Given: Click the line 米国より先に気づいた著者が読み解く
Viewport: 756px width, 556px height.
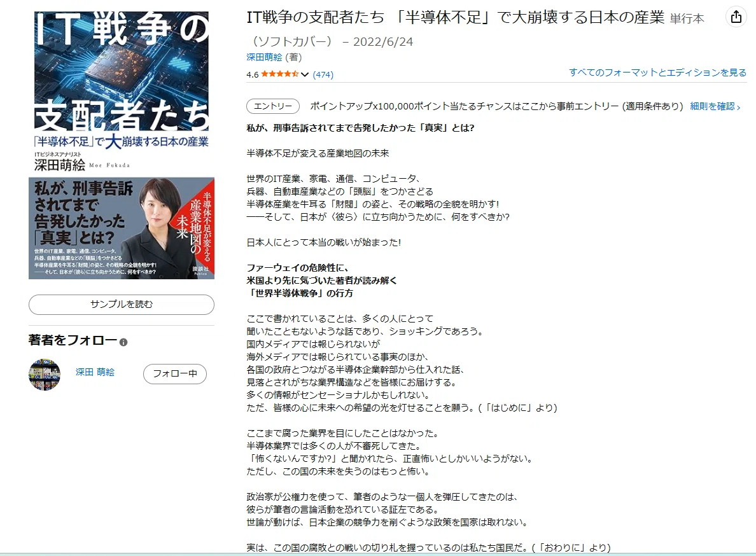Looking at the screenshot, I should [x=321, y=281].
